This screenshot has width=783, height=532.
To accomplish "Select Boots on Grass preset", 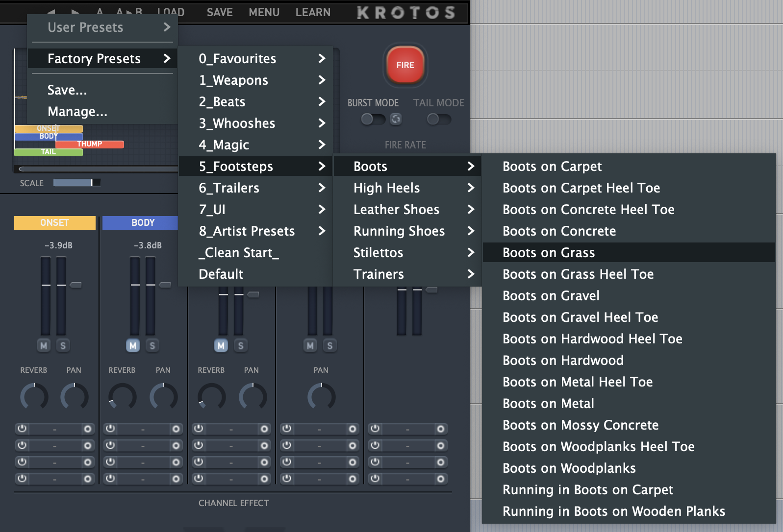I will tap(629, 253).
